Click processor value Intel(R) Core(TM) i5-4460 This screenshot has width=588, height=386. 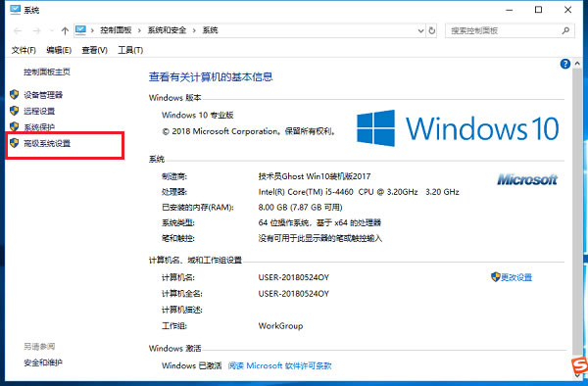click(306, 192)
